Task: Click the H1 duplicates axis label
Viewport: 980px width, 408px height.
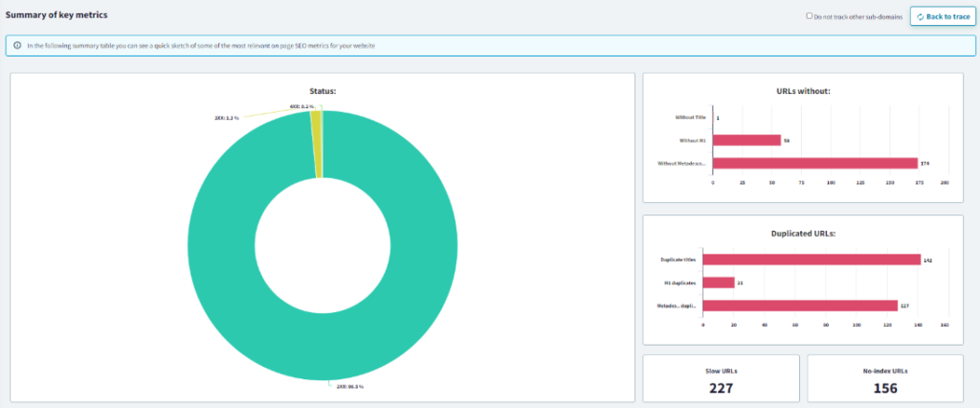Action: tap(680, 283)
